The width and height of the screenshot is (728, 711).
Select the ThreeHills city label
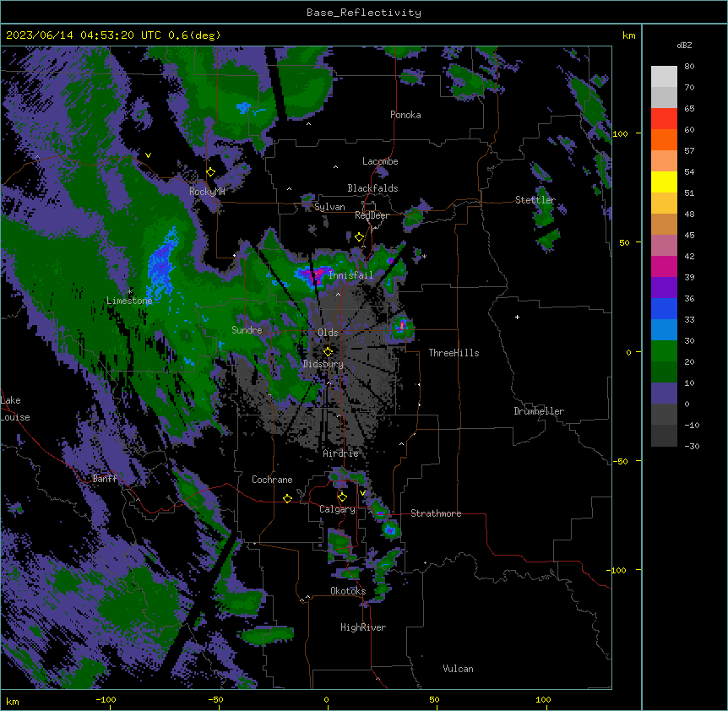[454, 353]
